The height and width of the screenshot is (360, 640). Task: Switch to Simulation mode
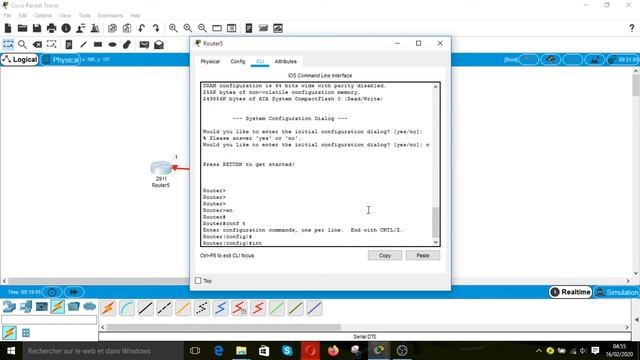617,292
